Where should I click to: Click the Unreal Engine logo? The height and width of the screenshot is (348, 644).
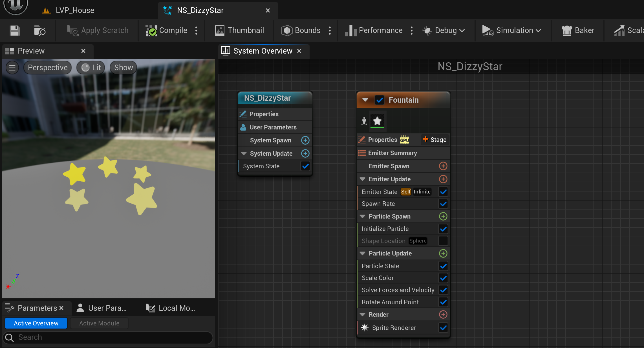pos(16,6)
